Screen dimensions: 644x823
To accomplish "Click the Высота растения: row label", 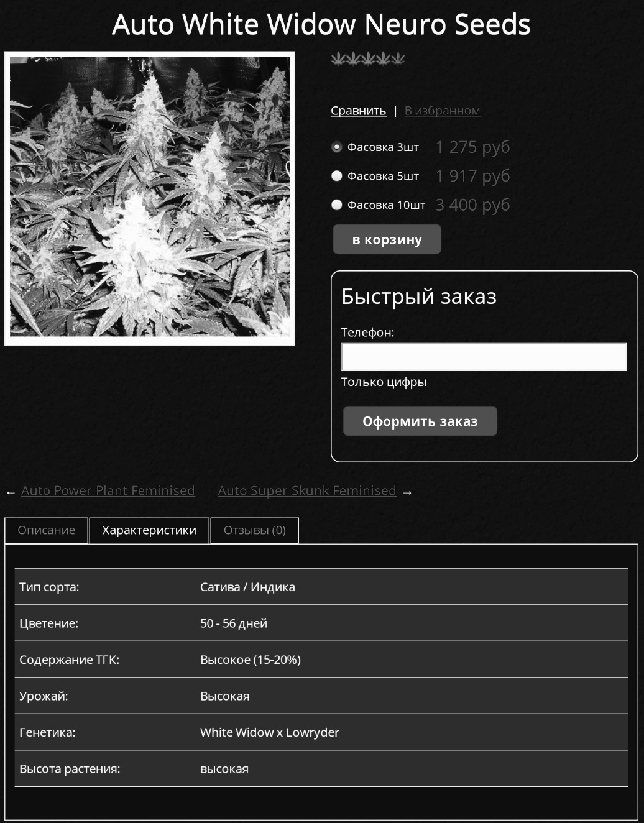I will point(70,769).
